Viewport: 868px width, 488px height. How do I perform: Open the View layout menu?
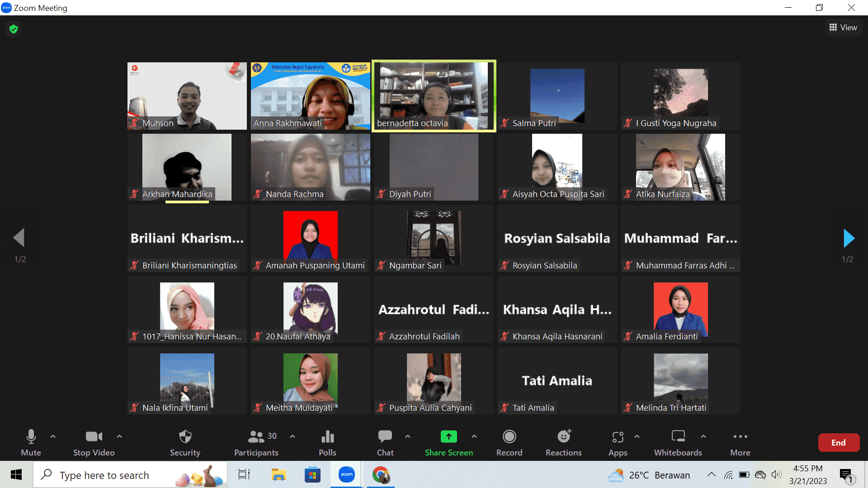(843, 28)
